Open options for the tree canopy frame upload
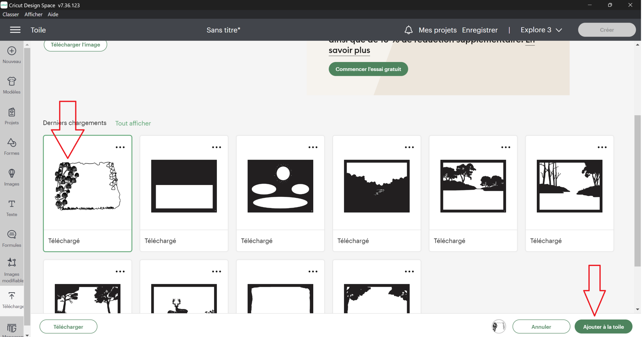The image size is (644, 337). click(409, 271)
